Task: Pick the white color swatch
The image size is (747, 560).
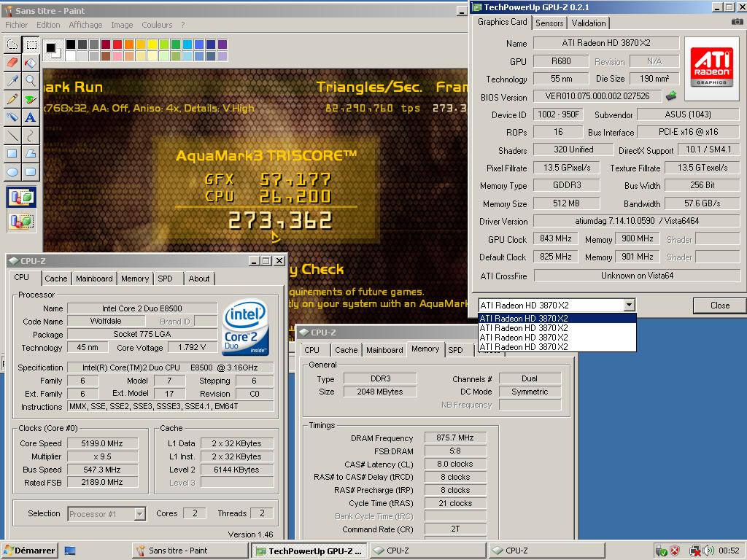Action: pyautogui.click(x=71, y=55)
